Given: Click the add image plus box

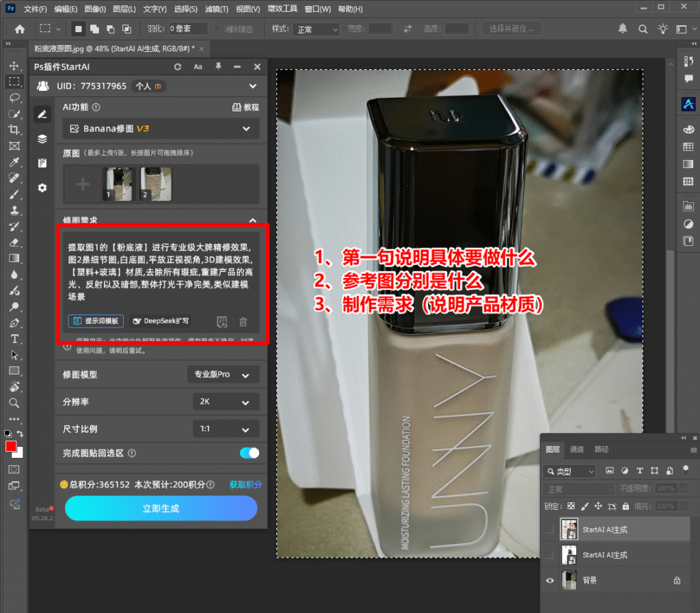Looking at the screenshot, I should (83, 185).
